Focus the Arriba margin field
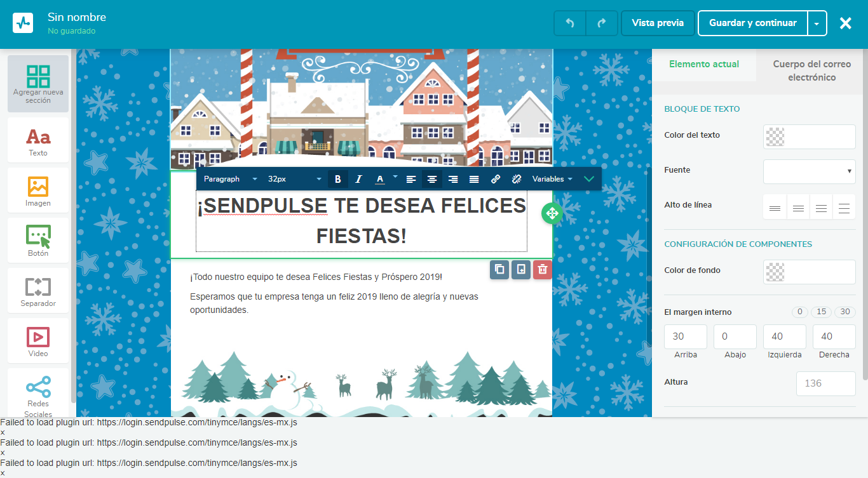Screen dimensions: 868x478 click(686, 336)
